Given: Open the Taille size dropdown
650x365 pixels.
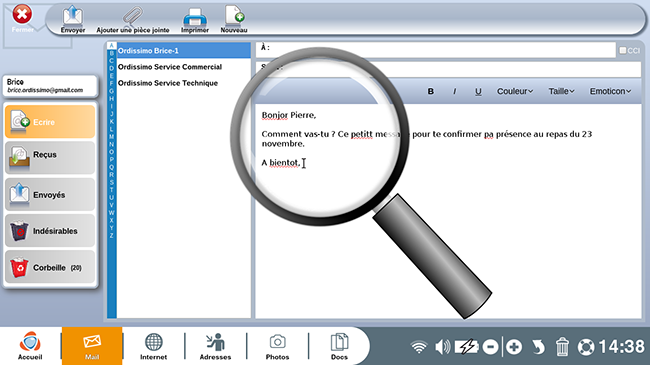Looking at the screenshot, I should coord(562,91).
